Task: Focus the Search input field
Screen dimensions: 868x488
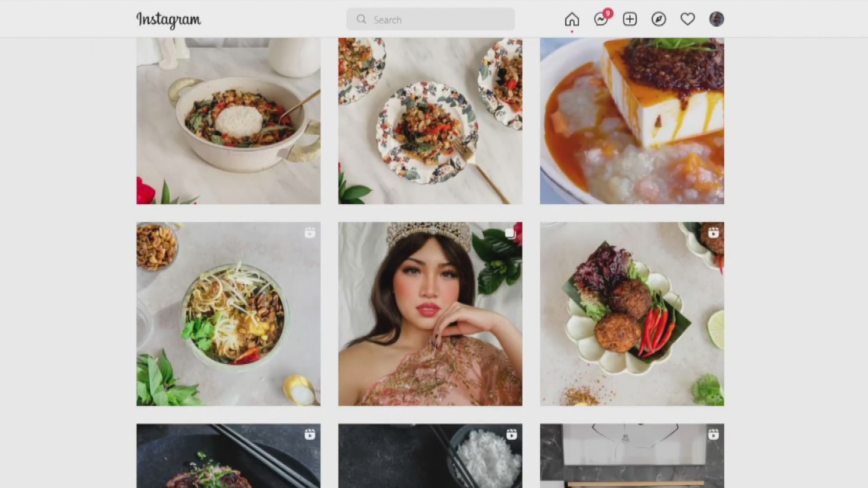Action: pos(430,19)
